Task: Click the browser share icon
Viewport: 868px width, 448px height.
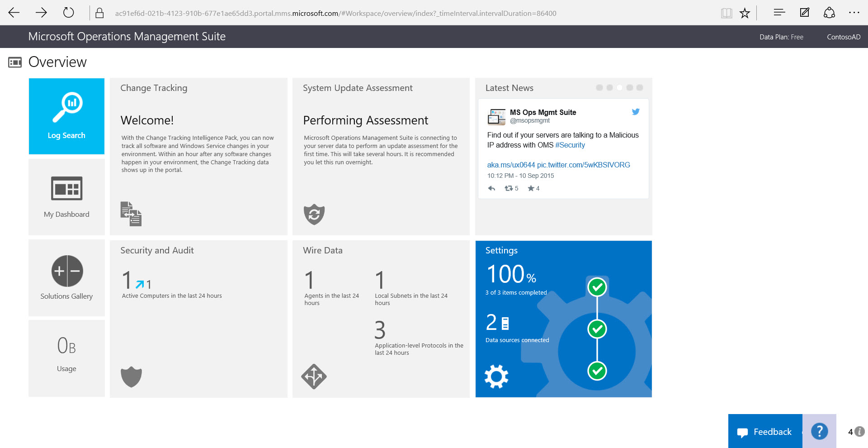Action: 829,13
